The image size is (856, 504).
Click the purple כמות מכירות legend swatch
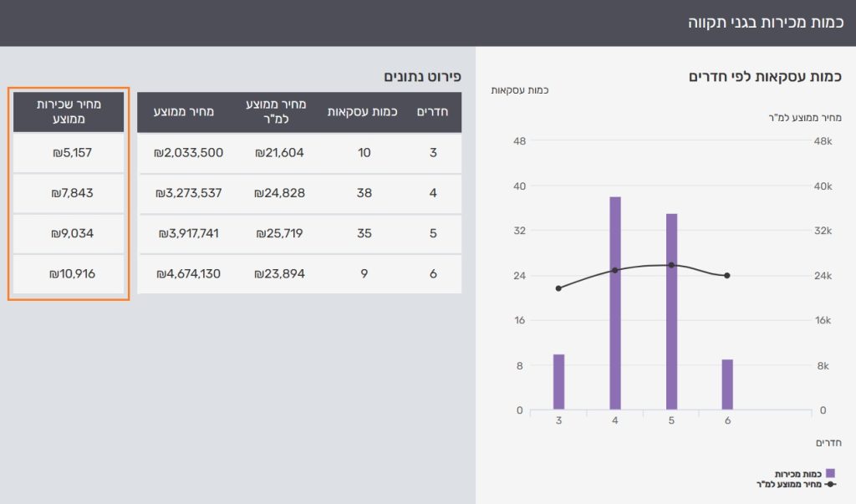829,473
